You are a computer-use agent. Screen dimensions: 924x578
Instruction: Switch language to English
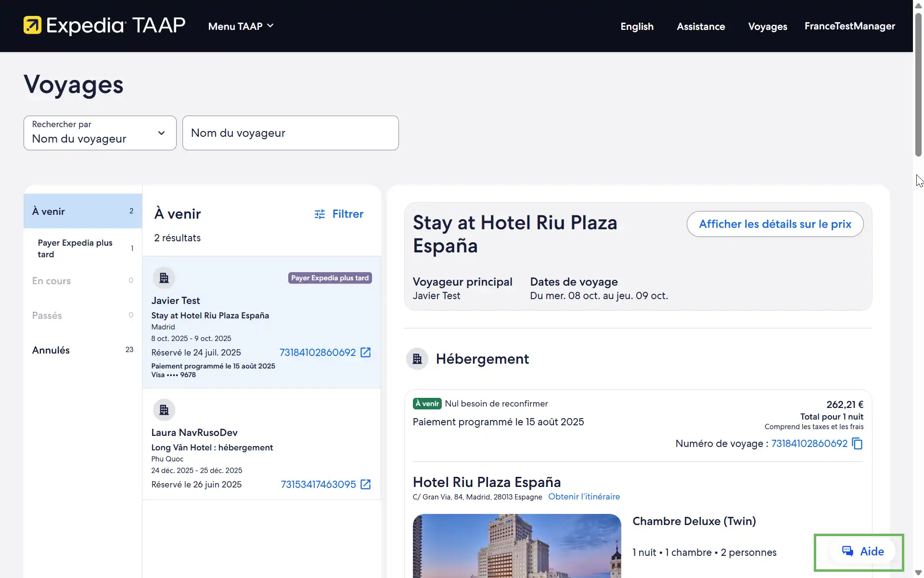637,26
